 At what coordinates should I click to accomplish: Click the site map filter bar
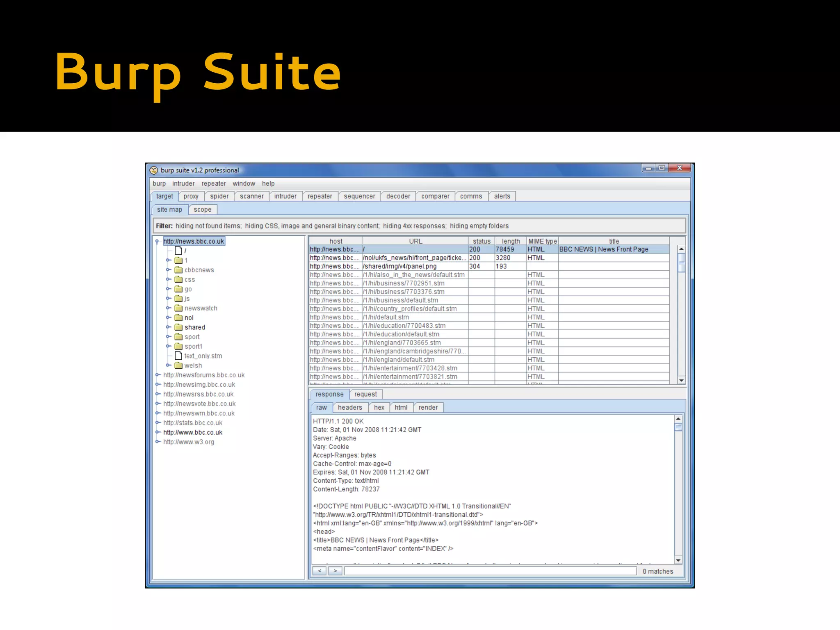click(419, 226)
